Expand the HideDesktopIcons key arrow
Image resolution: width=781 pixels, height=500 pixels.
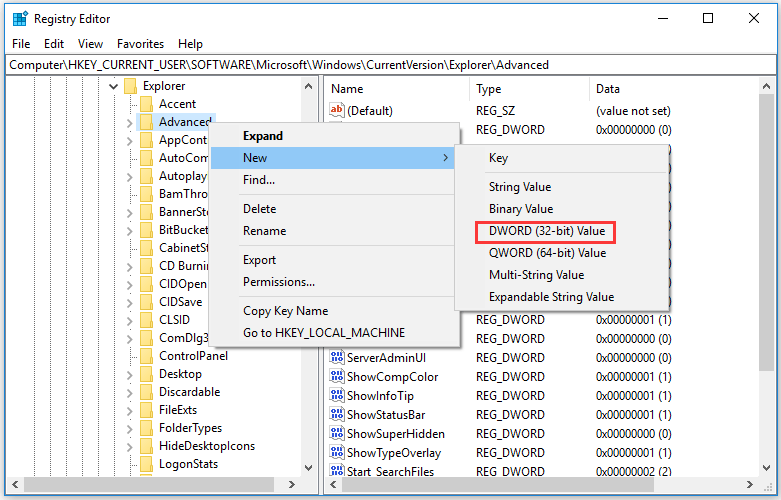point(130,446)
